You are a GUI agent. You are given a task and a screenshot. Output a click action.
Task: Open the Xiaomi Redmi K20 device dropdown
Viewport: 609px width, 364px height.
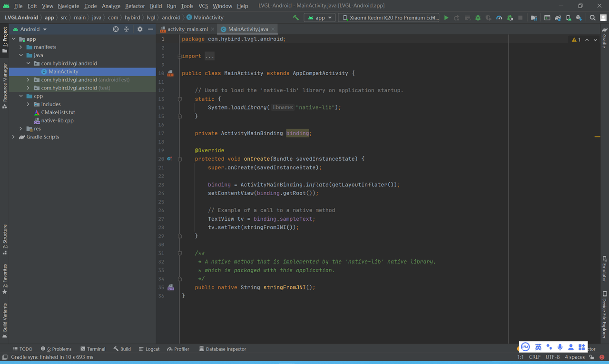click(388, 18)
